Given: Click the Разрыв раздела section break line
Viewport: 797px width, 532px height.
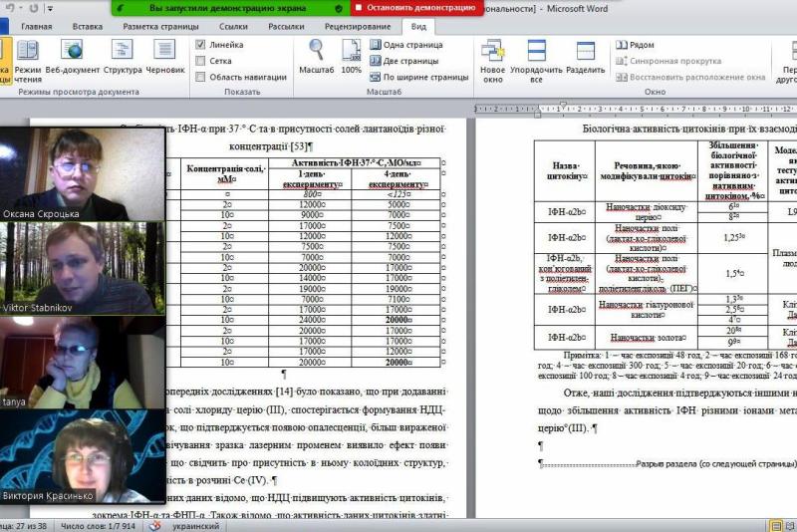Looking at the screenshot, I should pos(667,464).
